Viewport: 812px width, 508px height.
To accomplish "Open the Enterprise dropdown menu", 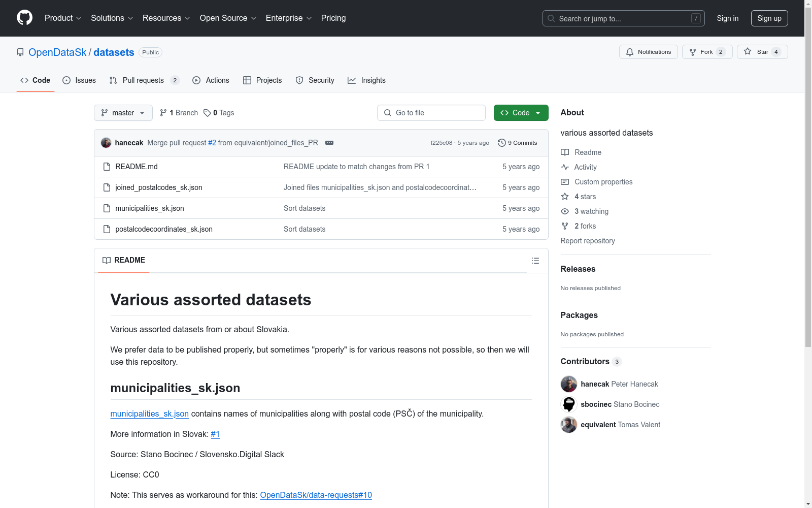I will click(x=289, y=18).
